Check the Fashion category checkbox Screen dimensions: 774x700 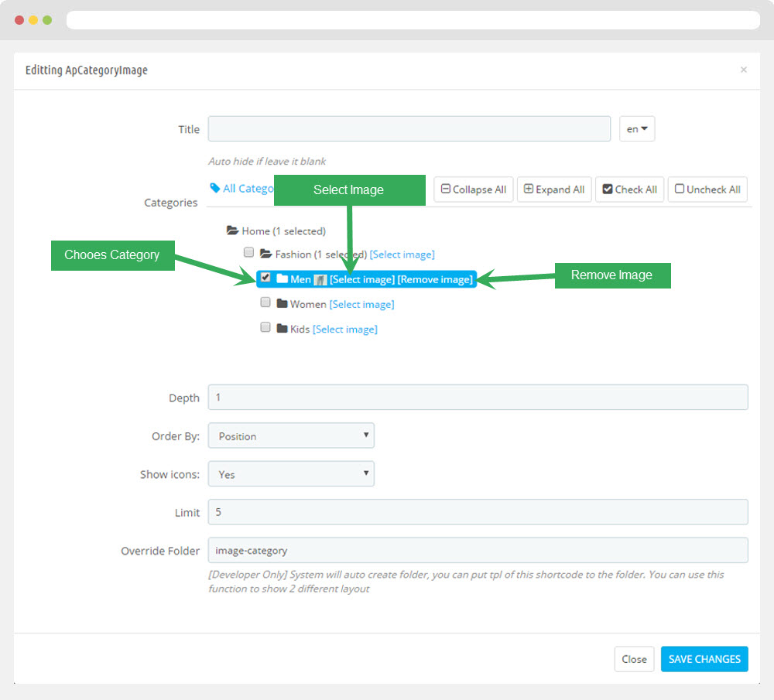[x=248, y=252]
